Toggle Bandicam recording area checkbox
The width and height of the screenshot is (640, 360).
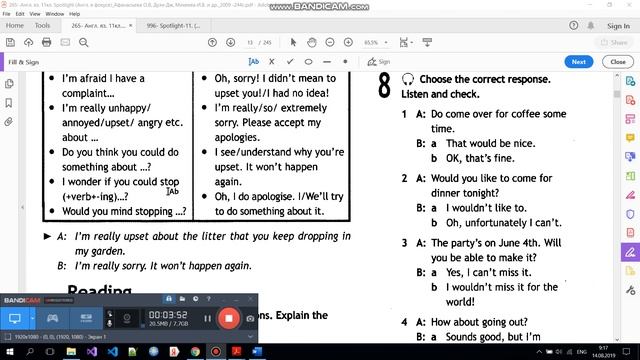coord(7,337)
